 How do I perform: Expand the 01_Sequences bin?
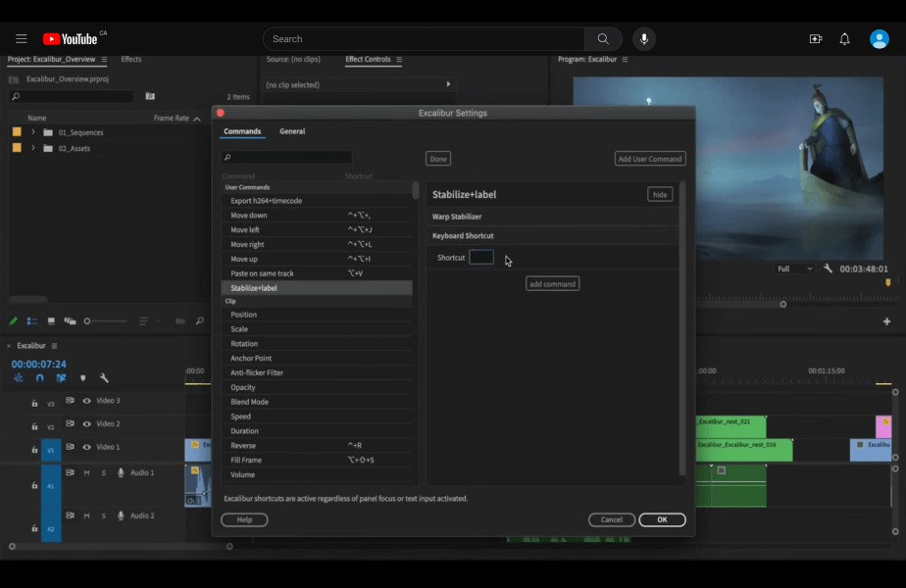pos(33,132)
